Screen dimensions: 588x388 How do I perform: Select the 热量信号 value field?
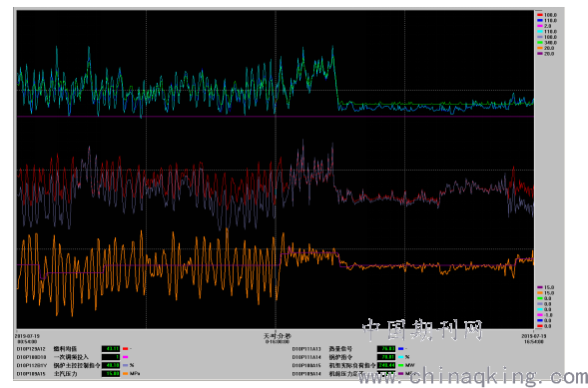386,349
